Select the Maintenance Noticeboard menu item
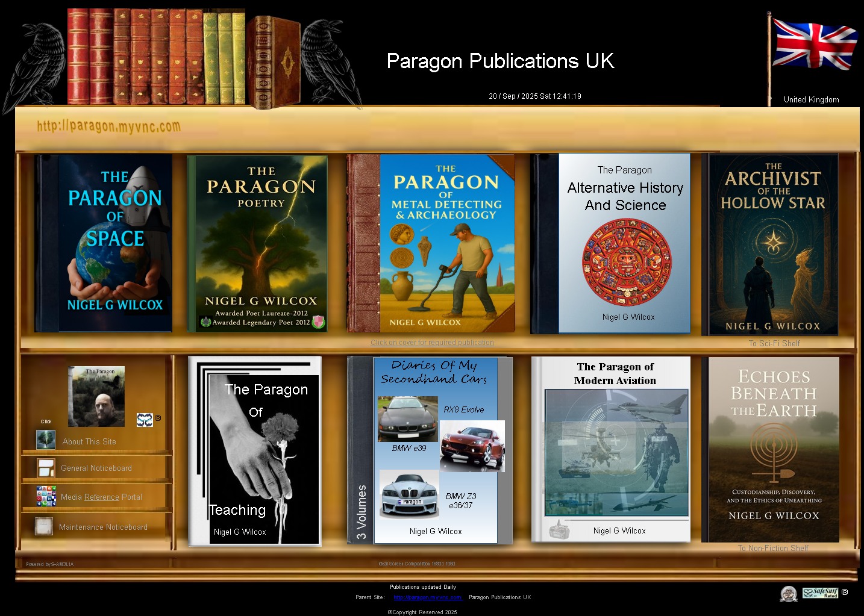The height and width of the screenshot is (616, 864). [103, 527]
